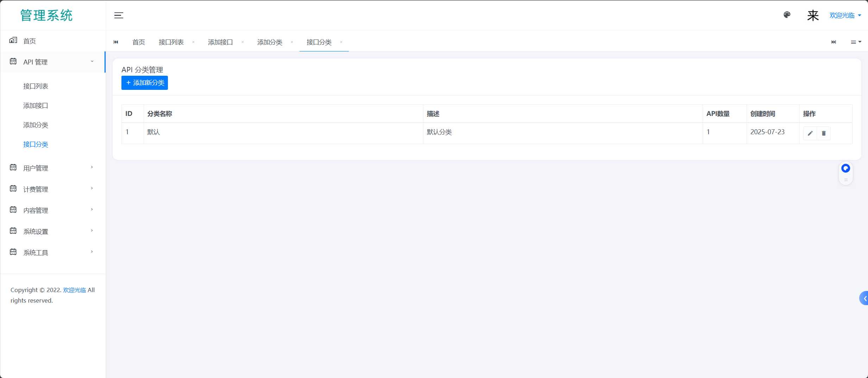Screen dimensions: 868x378
Task: Select 接口列表 in the sidebar
Action: (x=36, y=86)
